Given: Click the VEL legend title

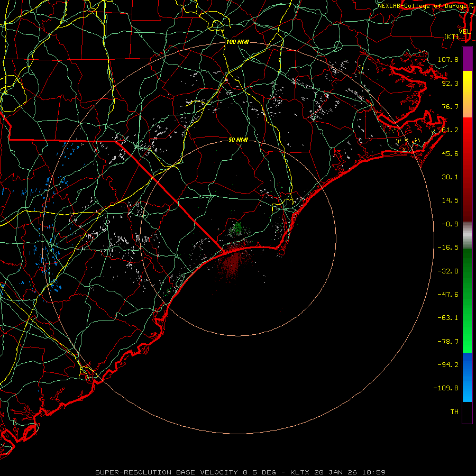Looking at the screenshot, I should tap(464, 32).
